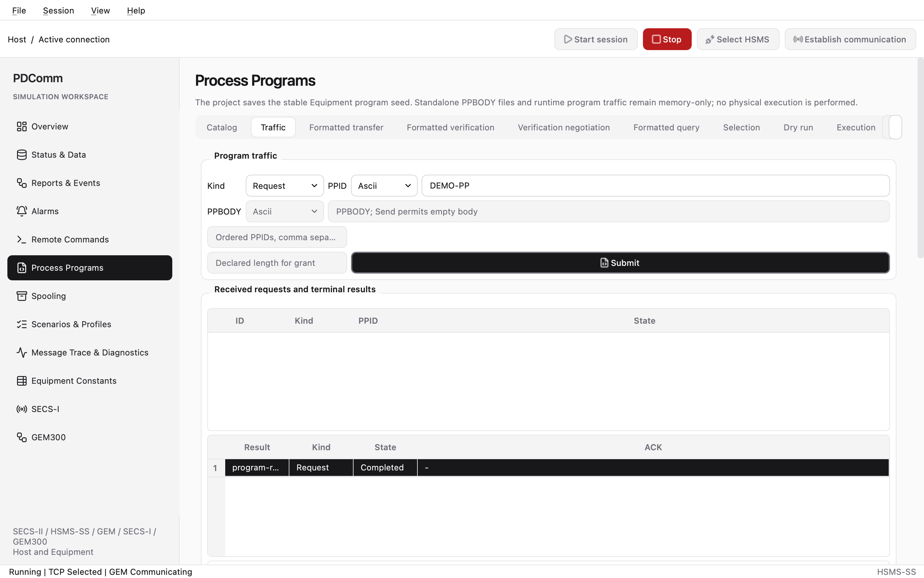Click the red Stop button
The height and width of the screenshot is (578, 924).
point(667,39)
